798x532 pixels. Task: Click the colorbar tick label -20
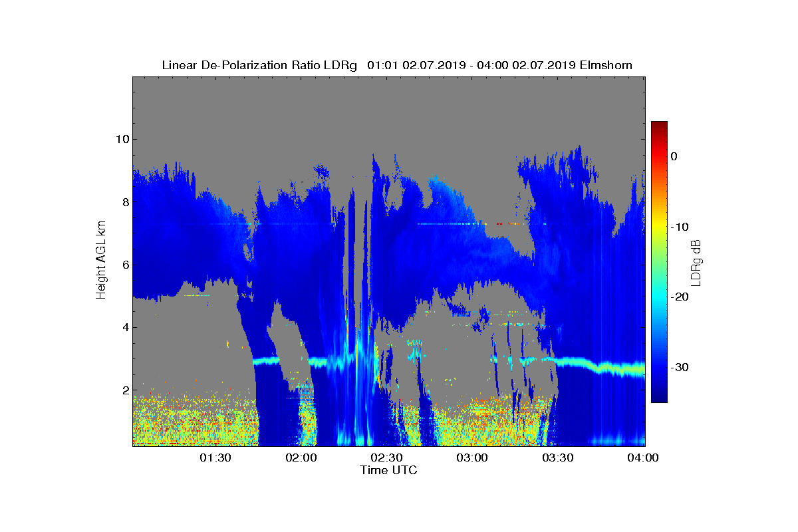click(x=679, y=297)
